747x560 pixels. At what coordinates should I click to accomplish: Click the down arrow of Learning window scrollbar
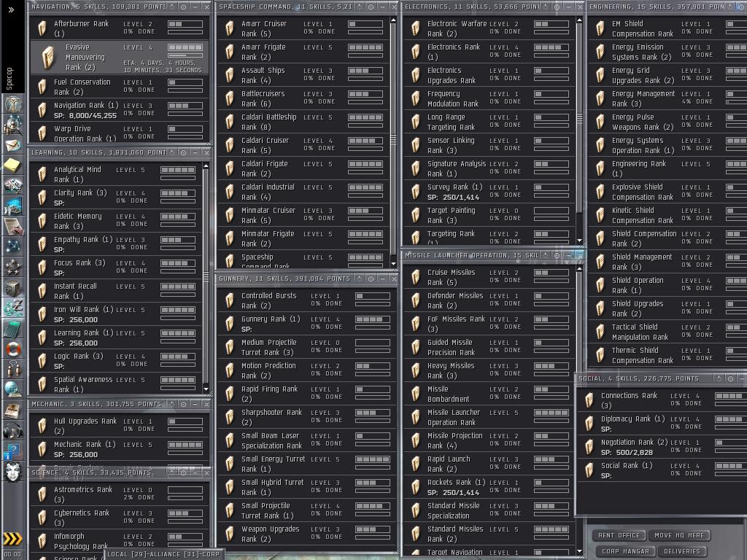point(206,389)
